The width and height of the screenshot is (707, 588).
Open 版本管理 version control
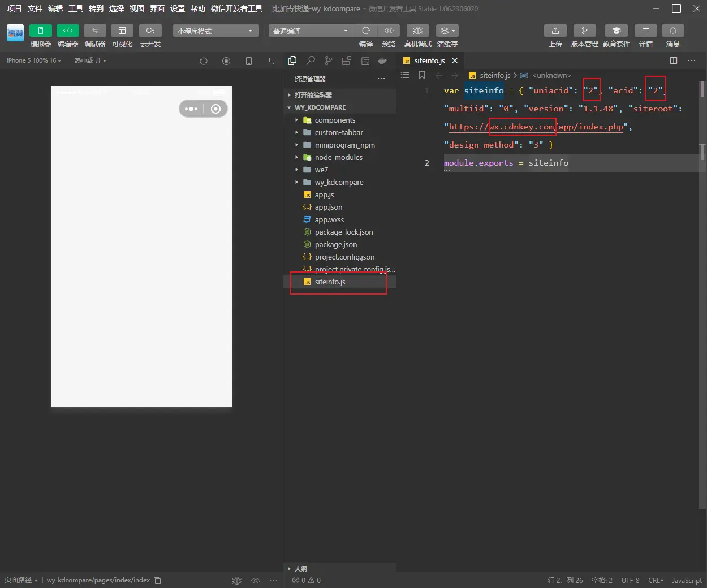585,31
